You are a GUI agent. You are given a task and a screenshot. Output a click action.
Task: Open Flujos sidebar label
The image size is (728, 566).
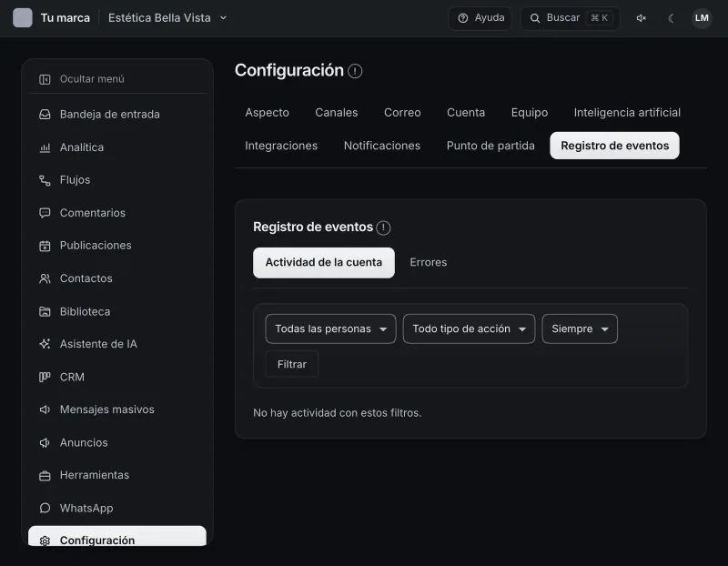pyautogui.click(x=75, y=180)
